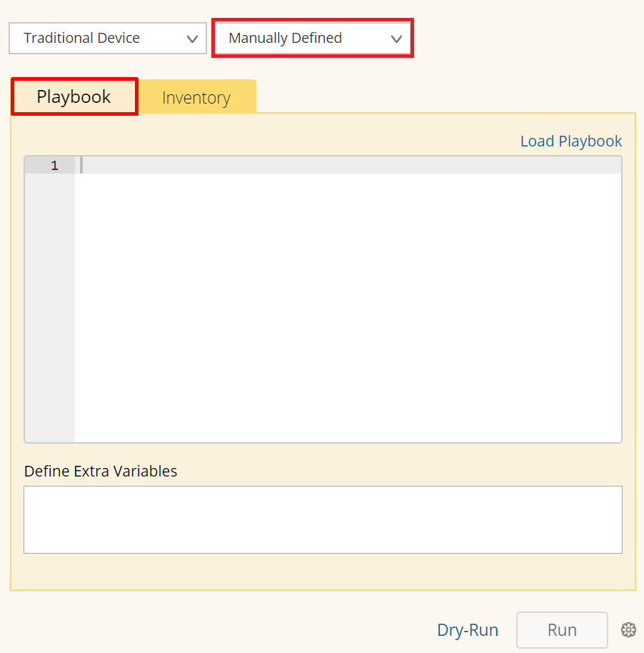Open run settings via gear icon

point(628,629)
